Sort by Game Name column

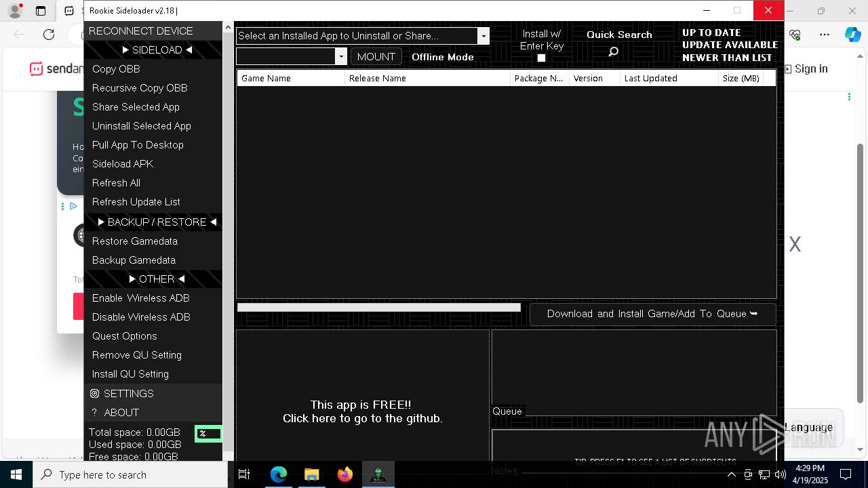[x=291, y=78]
